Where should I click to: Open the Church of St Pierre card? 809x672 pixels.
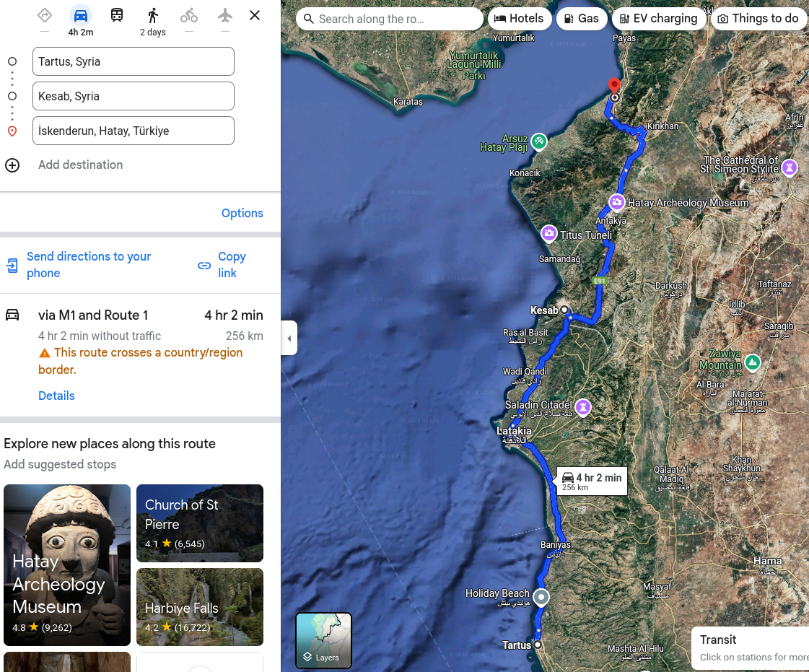[x=200, y=523]
